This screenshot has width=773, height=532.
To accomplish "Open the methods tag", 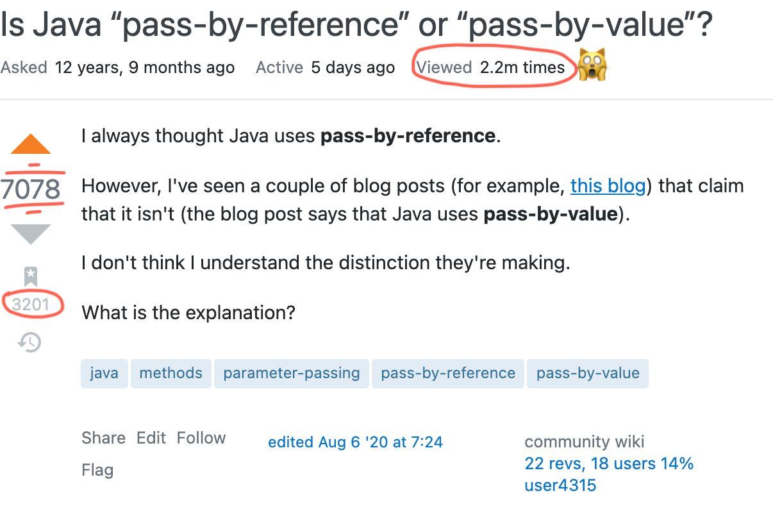I will coord(170,374).
